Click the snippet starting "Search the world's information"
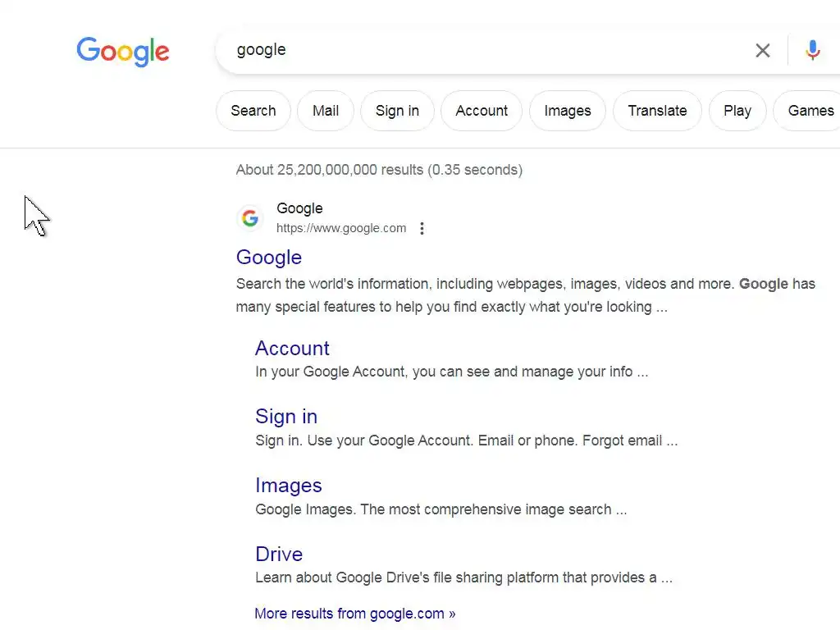Viewport: 840px width, 630px height. point(526,295)
